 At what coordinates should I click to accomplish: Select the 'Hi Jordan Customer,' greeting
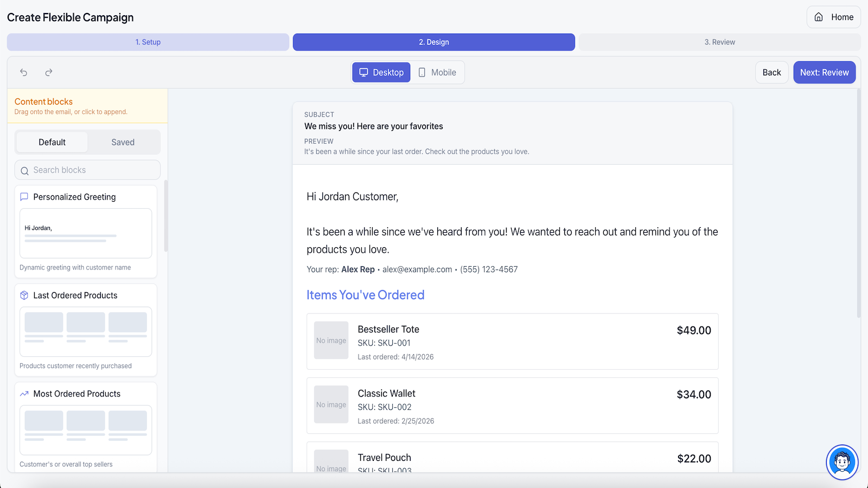(x=353, y=197)
